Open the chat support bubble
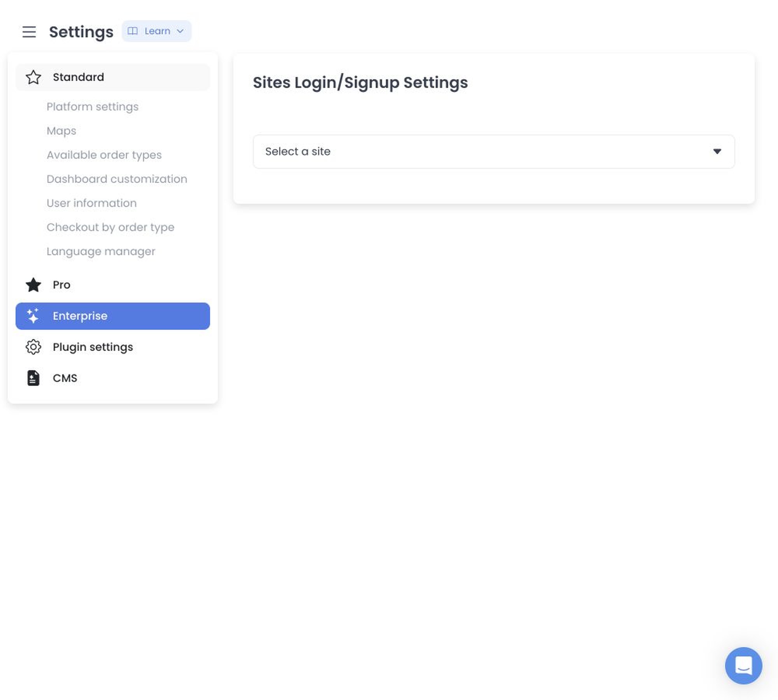 (743, 665)
